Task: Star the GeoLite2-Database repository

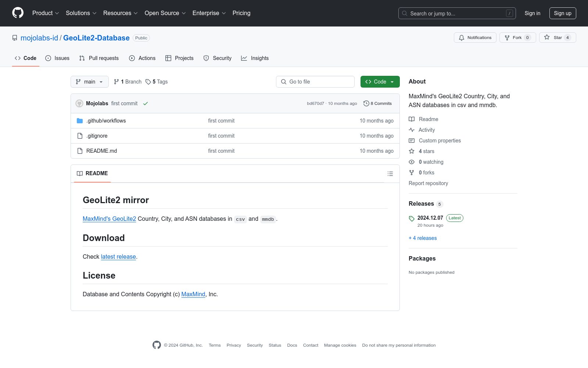Action: pos(557,38)
